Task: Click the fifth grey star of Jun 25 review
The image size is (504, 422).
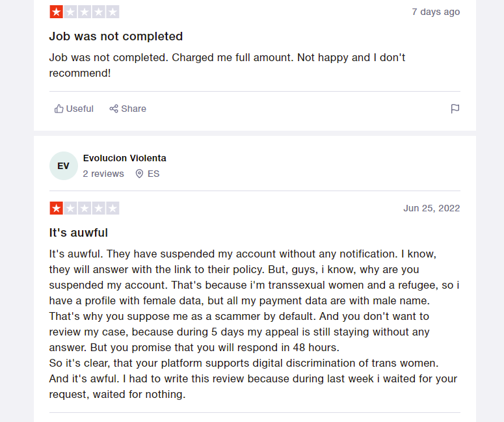Action: [113, 208]
